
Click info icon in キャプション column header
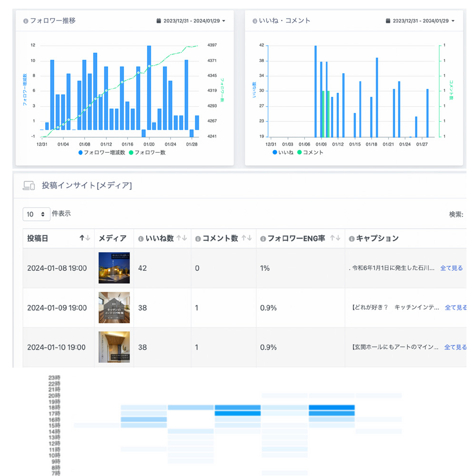[352, 238]
